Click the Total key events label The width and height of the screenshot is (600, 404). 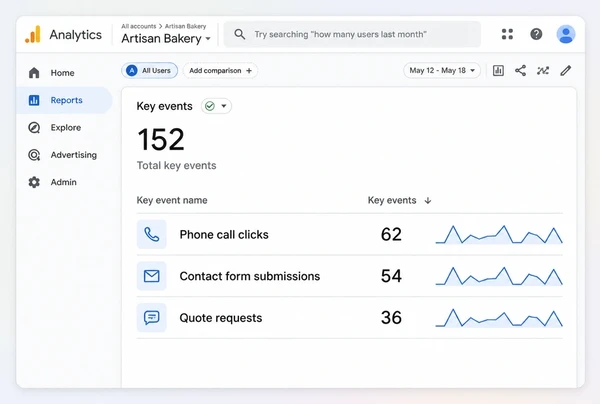coord(176,166)
